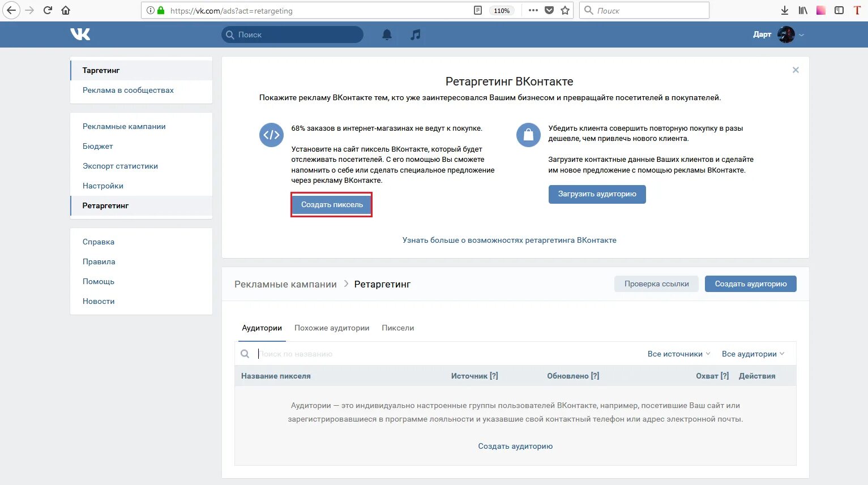The height and width of the screenshot is (485, 868).
Task: Select 'Ретаргетинг' in the sidebar
Action: tap(141, 205)
